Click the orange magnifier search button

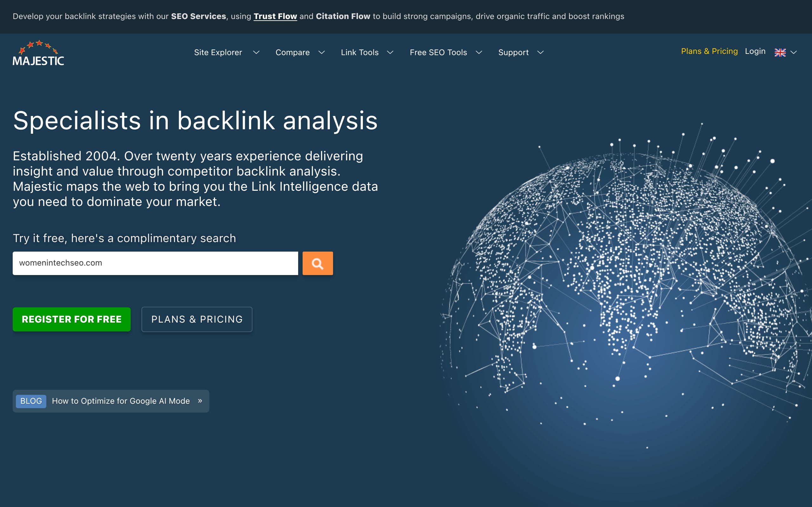pos(318,263)
